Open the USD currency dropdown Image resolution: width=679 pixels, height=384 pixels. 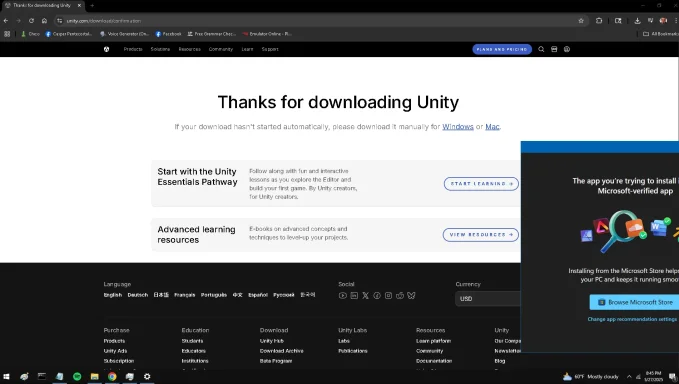pos(488,299)
